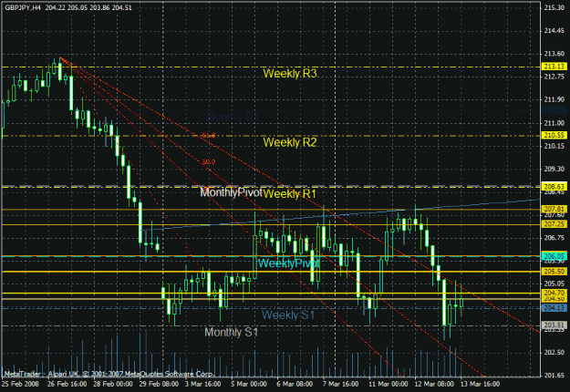Select the Weekly R1 label
This screenshot has height=392, width=570.
pyautogui.click(x=289, y=193)
